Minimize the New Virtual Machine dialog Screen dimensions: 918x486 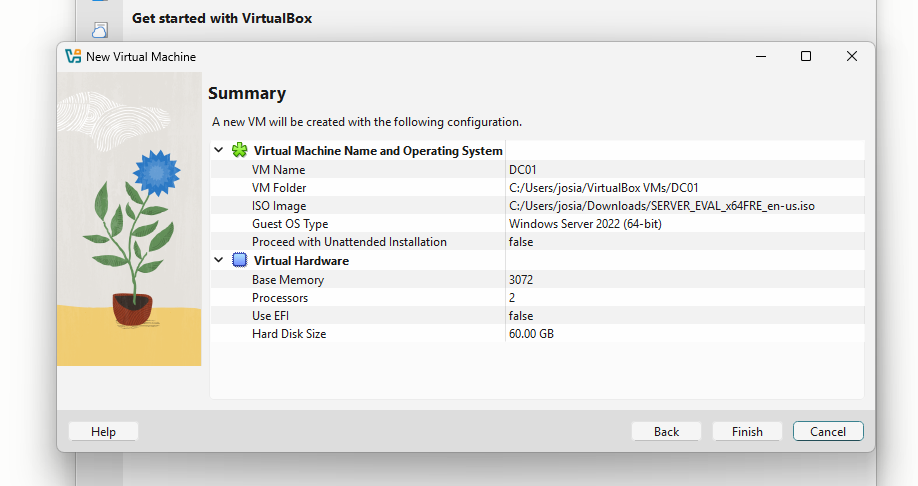click(761, 56)
